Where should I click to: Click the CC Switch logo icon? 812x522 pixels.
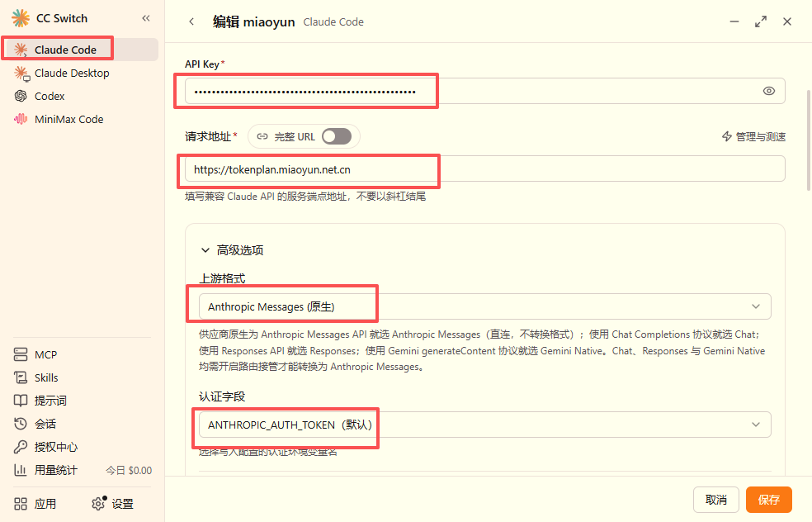click(x=21, y=18)
